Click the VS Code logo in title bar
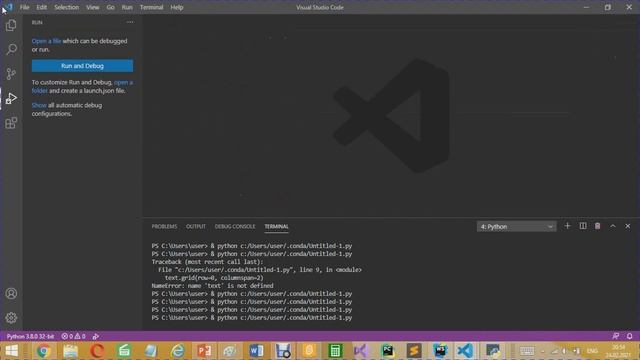The height and width of the screenshot is (360, 640). tap(8, 7)
